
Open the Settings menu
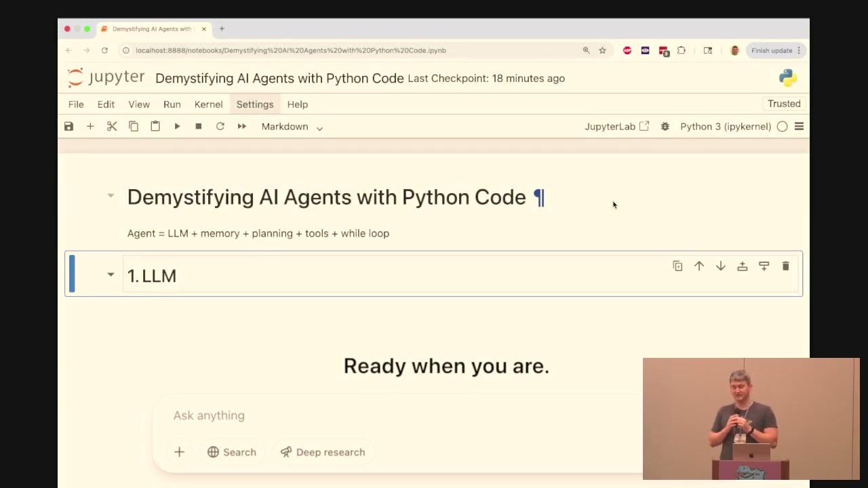coord(255,104)
